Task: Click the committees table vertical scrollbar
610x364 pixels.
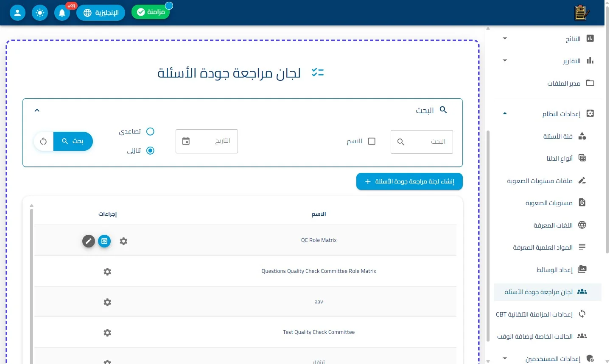Action: [31, 286]
